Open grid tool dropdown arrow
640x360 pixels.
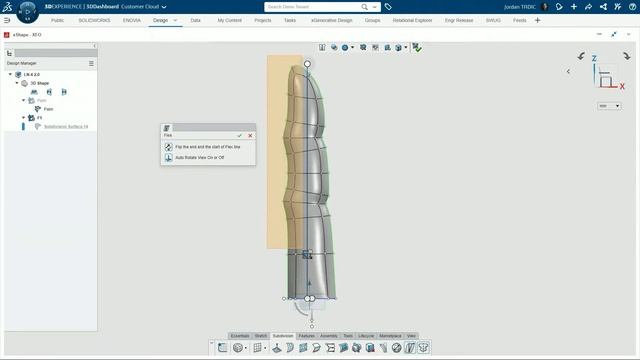pos(265,348)
